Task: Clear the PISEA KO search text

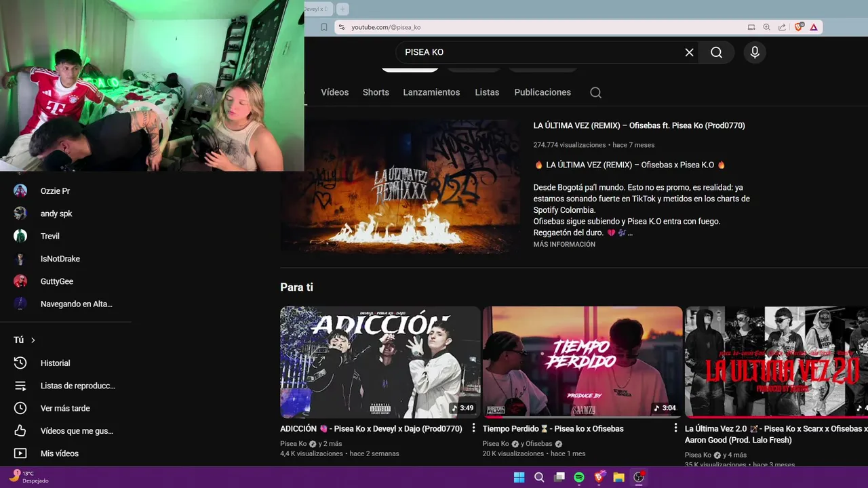Action: [689, 52]
